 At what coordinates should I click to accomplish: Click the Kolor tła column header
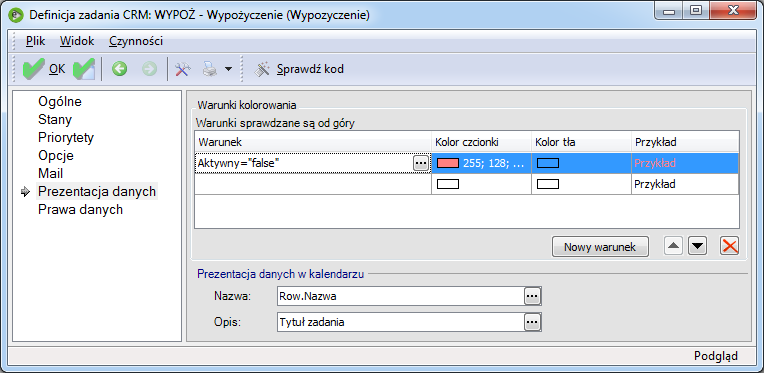pos(581,142)
